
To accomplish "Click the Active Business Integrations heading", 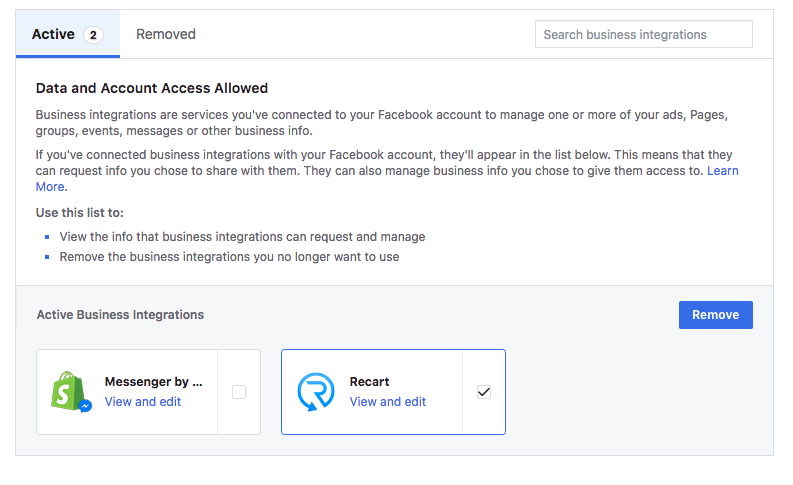I will [x=120, y=315].
